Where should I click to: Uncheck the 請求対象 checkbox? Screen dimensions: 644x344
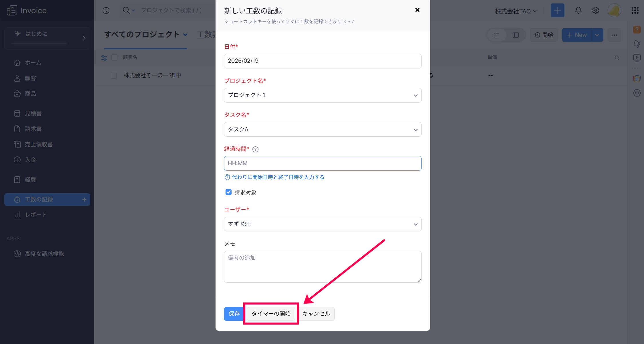coord(228,192)
